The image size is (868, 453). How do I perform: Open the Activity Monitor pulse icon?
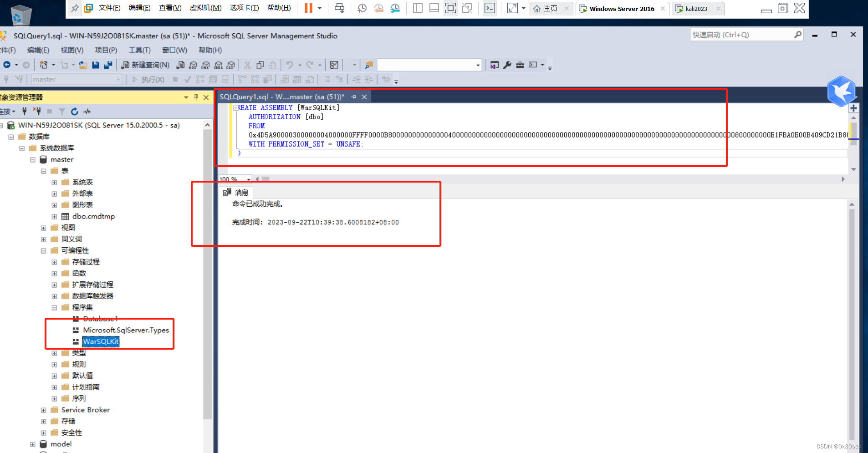[x=87, y=111]
